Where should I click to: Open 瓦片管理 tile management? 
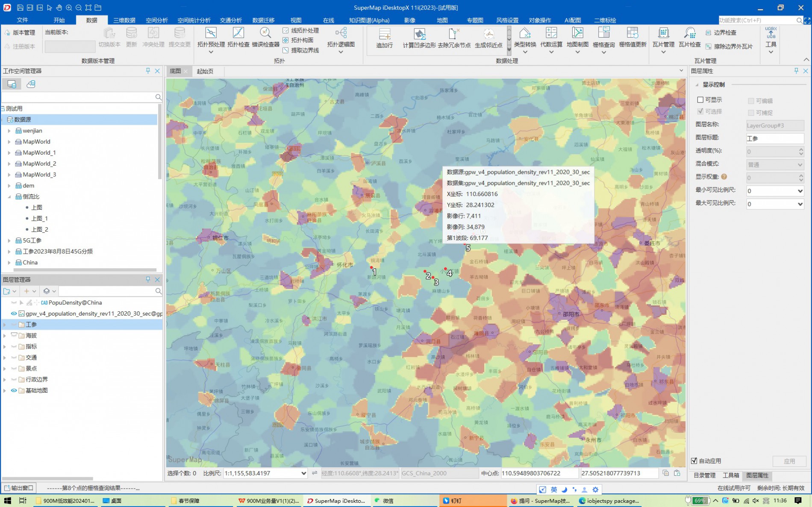point(663,40)
